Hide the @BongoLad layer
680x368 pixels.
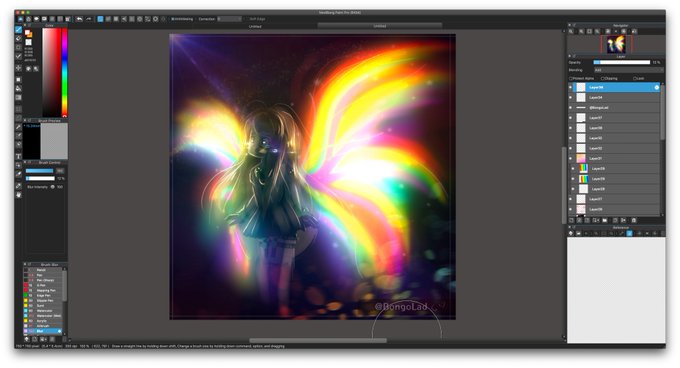570,107
